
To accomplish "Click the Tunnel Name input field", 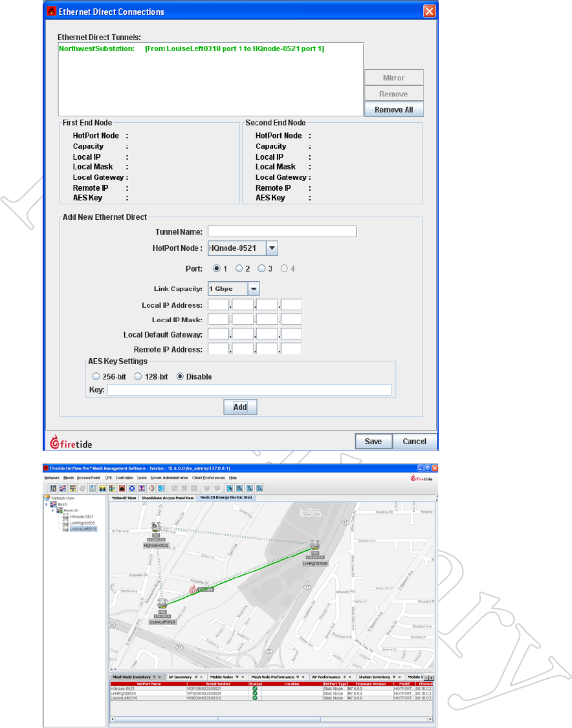I will click(282, 231).
